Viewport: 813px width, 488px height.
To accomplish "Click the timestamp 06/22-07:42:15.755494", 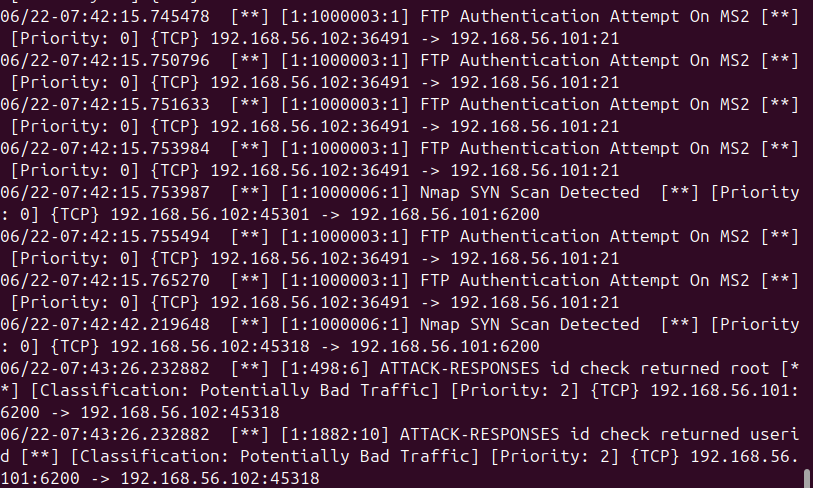I will tap(105, 237).
